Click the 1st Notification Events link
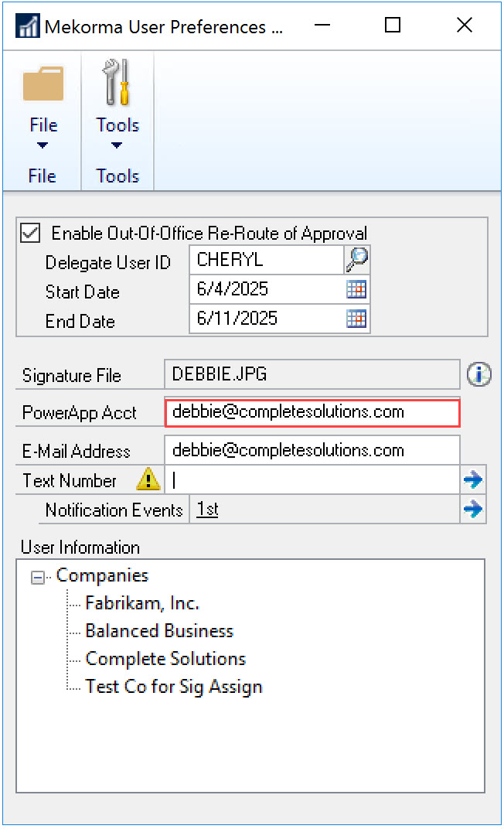 [207, 510]
